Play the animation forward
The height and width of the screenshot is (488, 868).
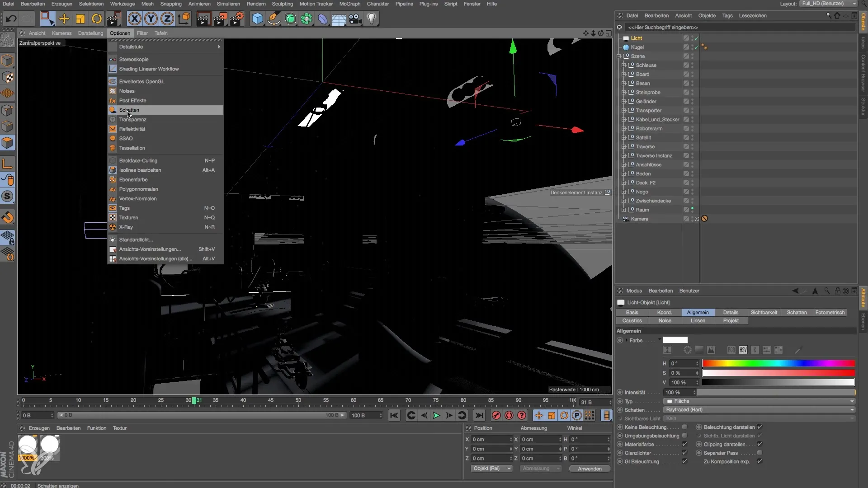point(436,415)
